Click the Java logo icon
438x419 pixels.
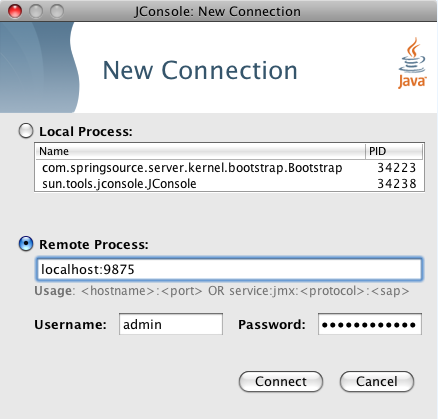click(x=412, y=63)
